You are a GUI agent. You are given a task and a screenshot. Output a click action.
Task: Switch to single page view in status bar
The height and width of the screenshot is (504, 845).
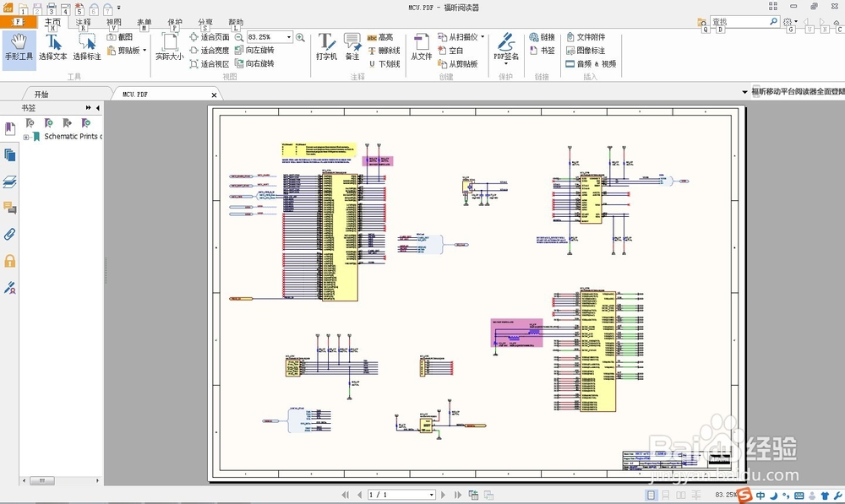click(651, 495)
